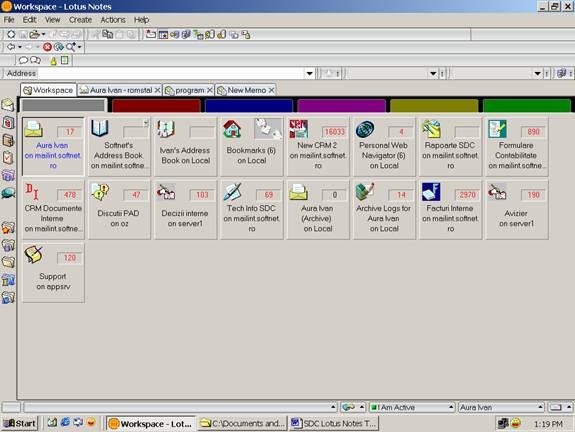The image size is (575, 432).
Task: Click the Create New Memo toolbar icon
Action: [x=151, y=34]
